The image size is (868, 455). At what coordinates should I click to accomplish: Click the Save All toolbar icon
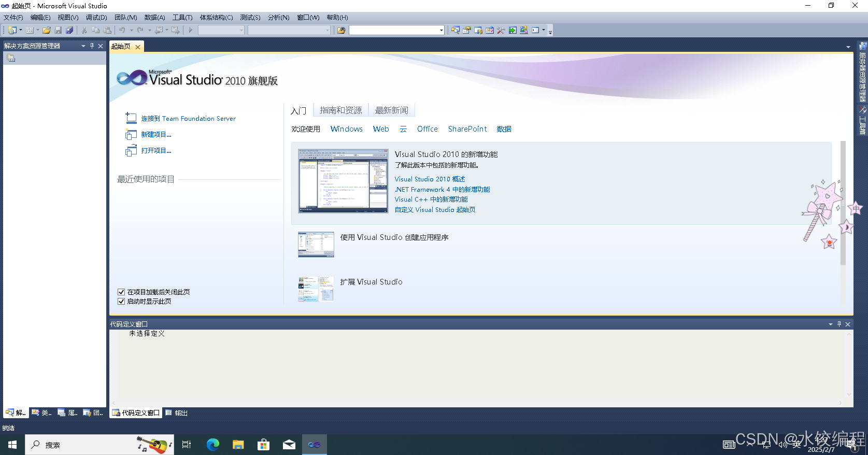pos(69,30)
